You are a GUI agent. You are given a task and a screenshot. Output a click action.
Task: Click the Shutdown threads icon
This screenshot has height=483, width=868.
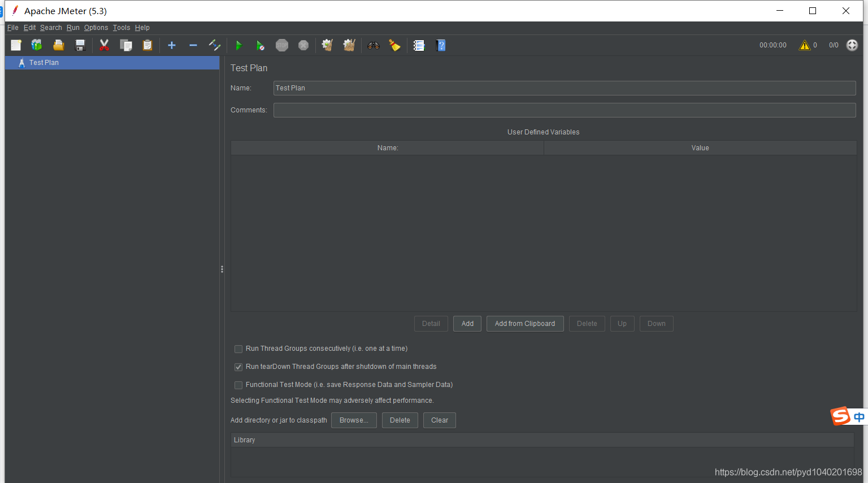303,45
